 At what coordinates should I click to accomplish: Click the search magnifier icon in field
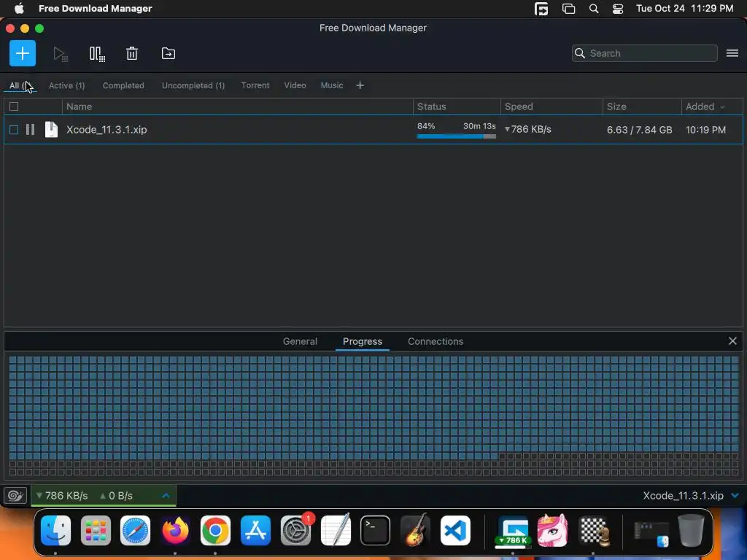point(580,53)
